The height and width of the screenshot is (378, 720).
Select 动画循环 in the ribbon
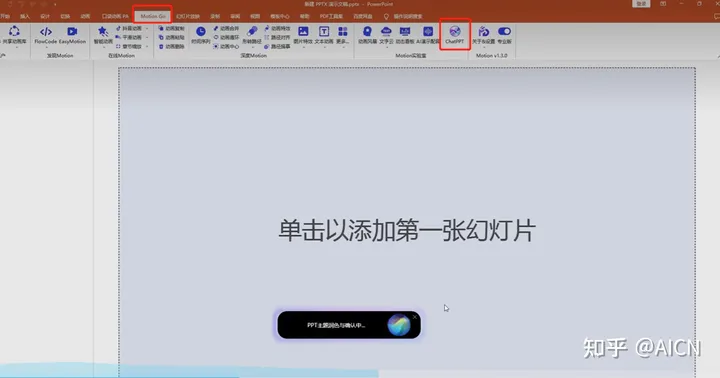[x=226, y=37]
